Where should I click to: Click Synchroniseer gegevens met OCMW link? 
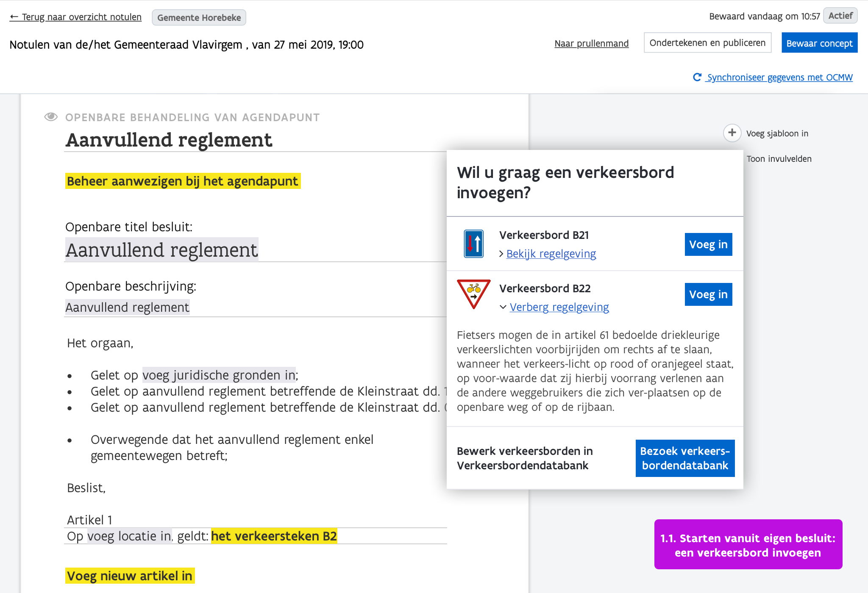pyautogui.click(x=779, y=77)
